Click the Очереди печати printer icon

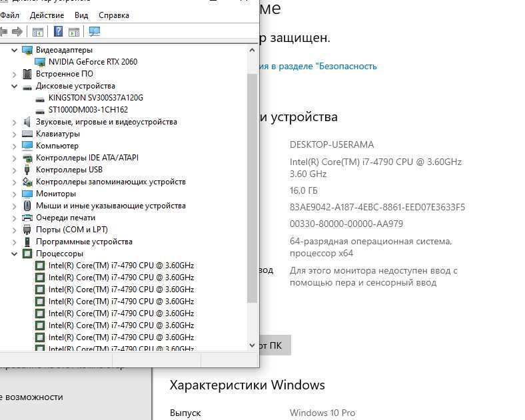tap(27, 218)
